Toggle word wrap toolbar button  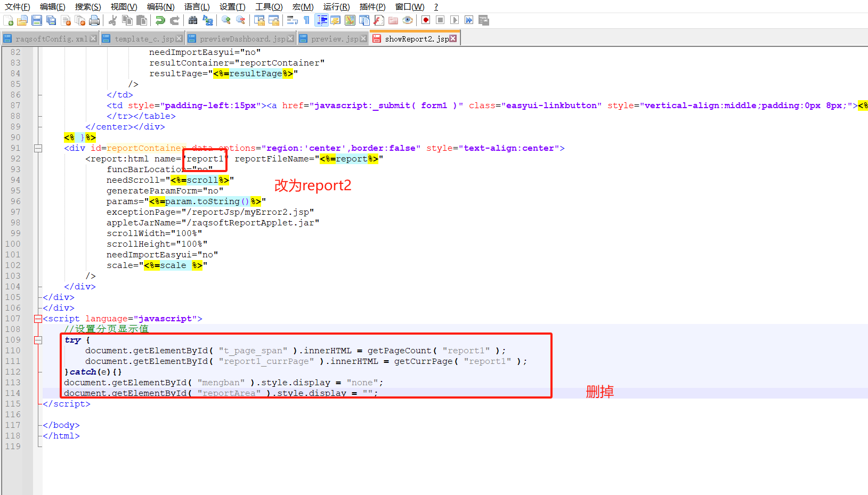(292, 20)
